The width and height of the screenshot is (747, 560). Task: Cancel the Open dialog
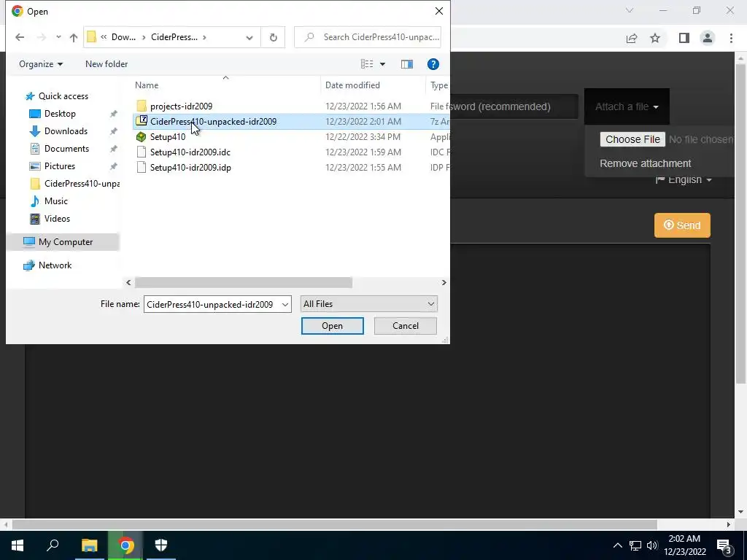point(406,326)
